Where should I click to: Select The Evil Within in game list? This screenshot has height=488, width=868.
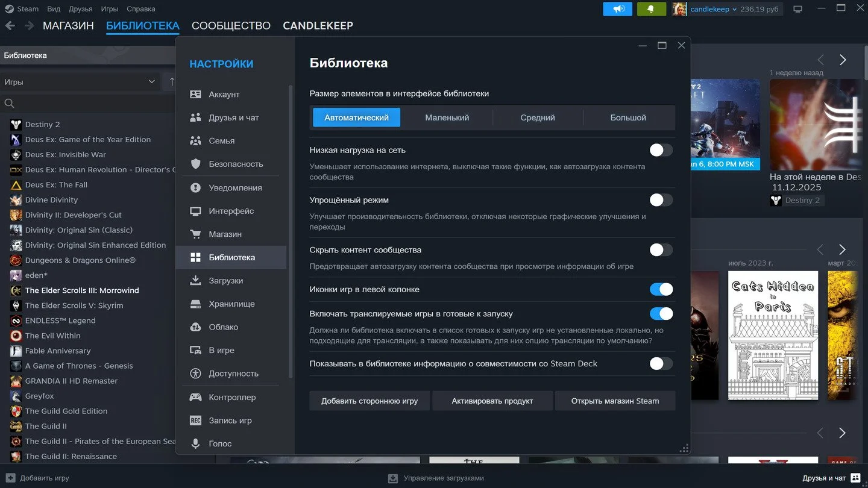(x=52, y=336)
